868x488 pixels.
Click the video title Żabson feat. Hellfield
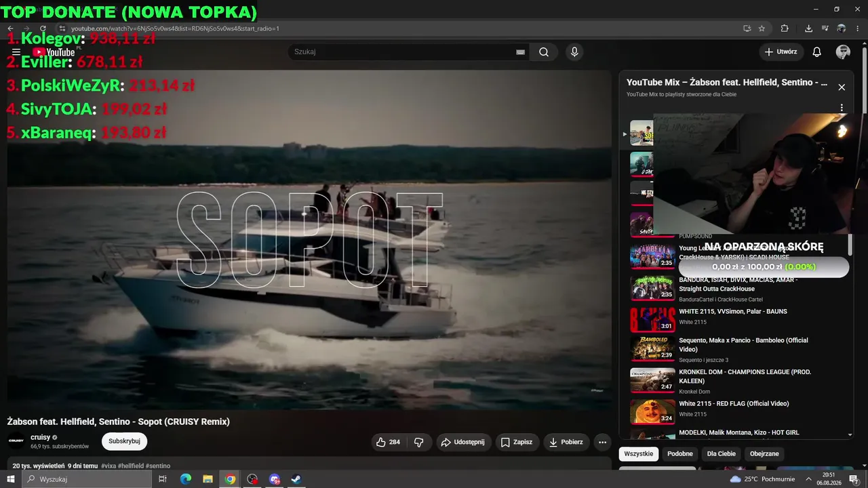tap(119, 422)
